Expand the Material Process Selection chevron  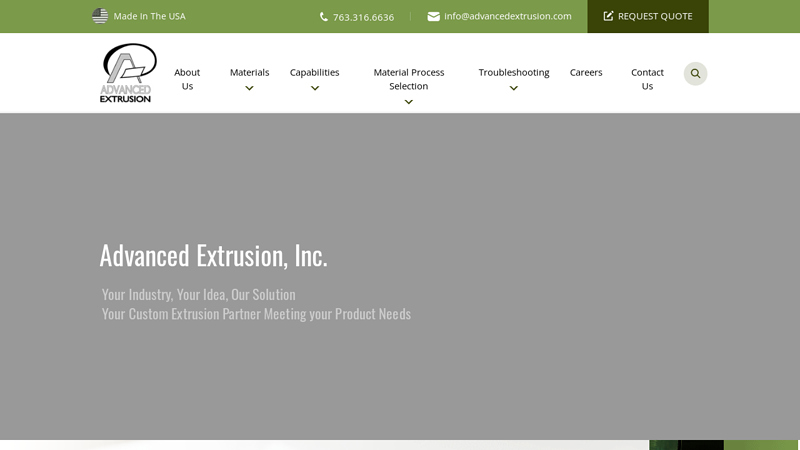coord(409,102)
